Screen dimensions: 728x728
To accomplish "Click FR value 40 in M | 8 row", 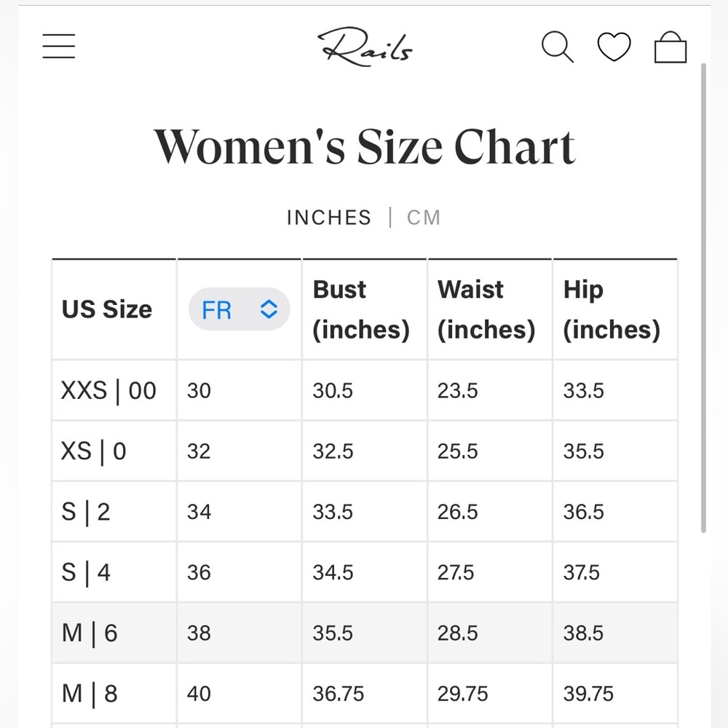I will (199, 694).
